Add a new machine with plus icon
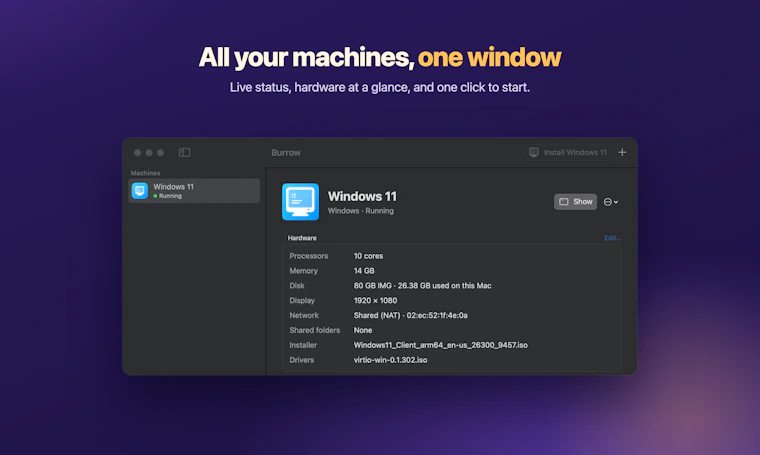 [x=622, y=153]
